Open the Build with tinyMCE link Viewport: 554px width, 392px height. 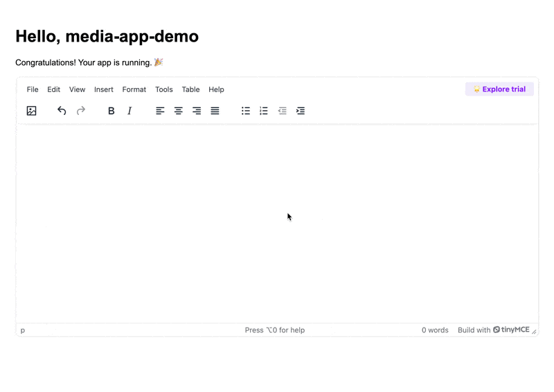(x=494, y=330)
